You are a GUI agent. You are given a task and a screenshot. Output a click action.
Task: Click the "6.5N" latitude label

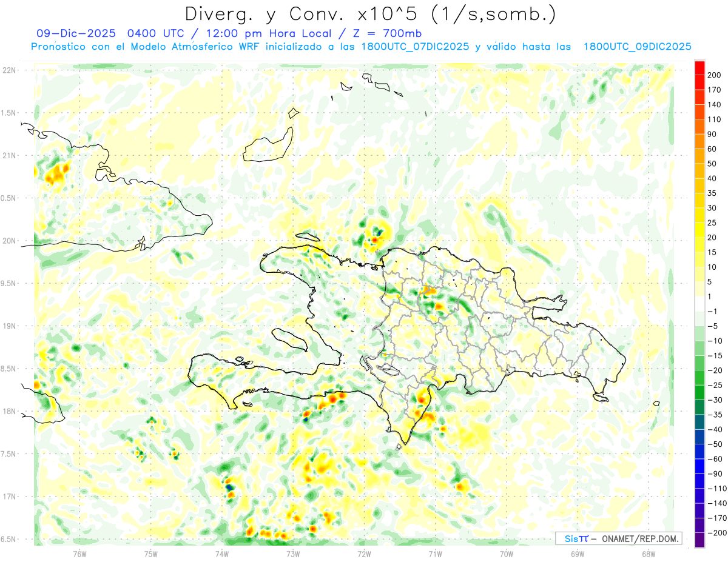8,539
